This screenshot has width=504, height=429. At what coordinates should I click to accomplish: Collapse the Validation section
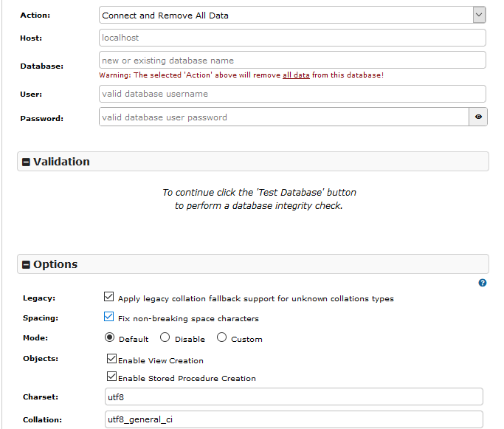(61, 162)
